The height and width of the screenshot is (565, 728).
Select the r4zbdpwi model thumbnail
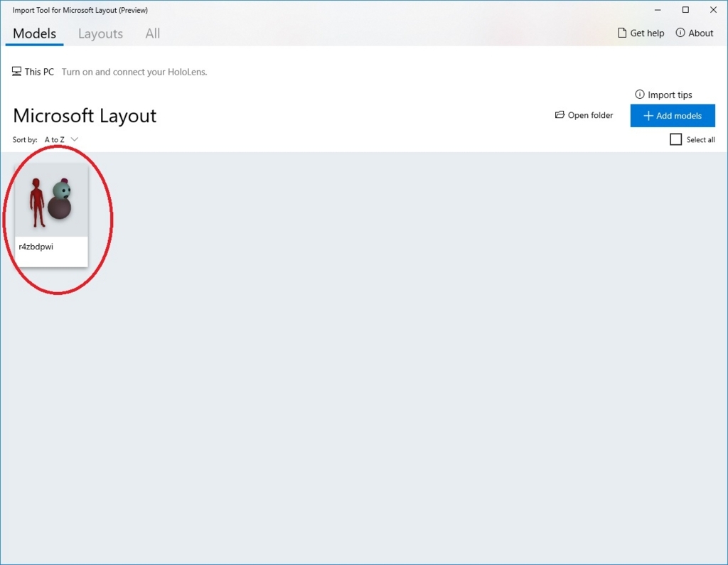coord(51,200)
